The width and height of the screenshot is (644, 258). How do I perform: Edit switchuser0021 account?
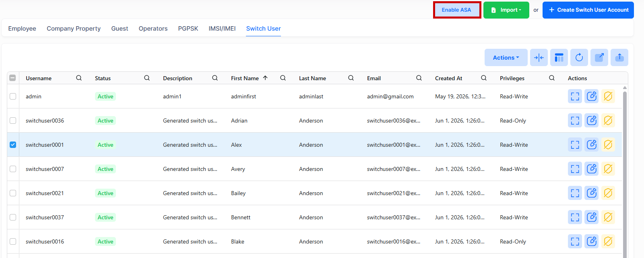[592, 193]
